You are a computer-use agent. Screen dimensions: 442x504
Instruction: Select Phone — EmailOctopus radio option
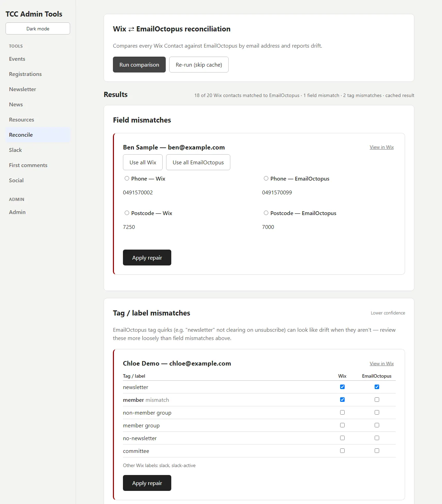point(266,178)
